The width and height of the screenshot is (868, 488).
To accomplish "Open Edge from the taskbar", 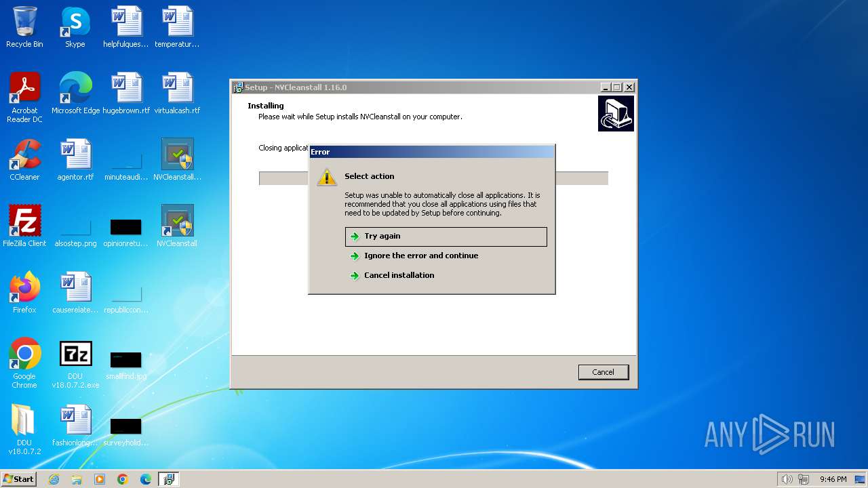I will [146, 479].
